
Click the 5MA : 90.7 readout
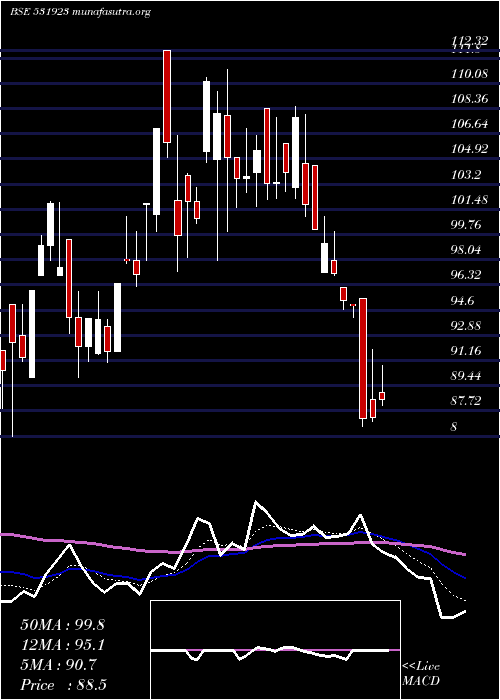[58, 665]
